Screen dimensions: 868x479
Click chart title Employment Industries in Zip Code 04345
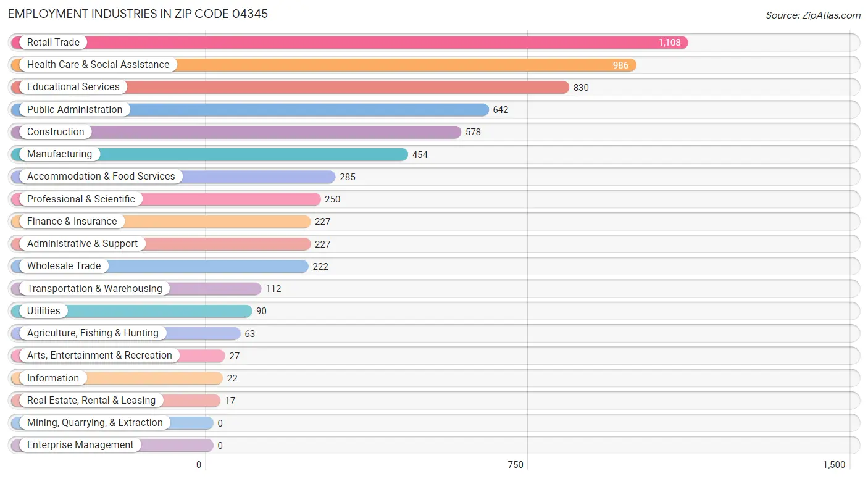coord(138,14)
